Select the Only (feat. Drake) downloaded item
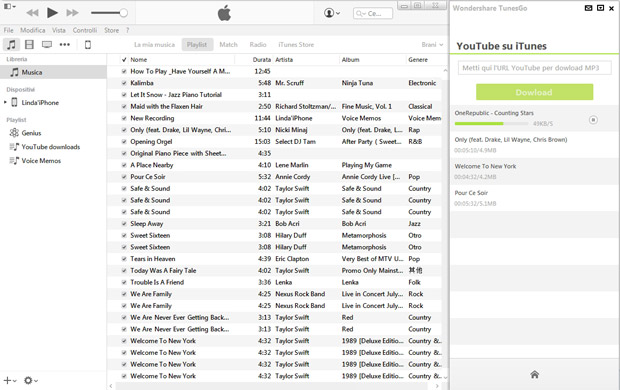The image size is (620, 390). click(x=535, y=145)
